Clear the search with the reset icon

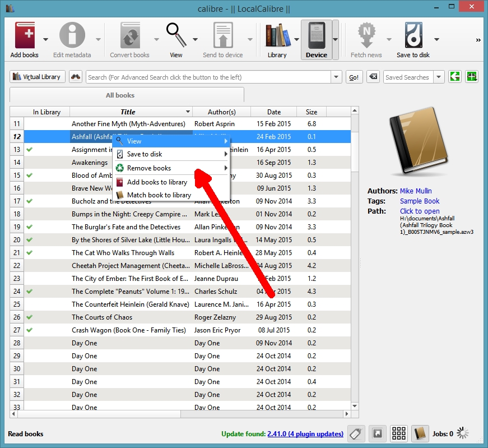click(373, 77)
